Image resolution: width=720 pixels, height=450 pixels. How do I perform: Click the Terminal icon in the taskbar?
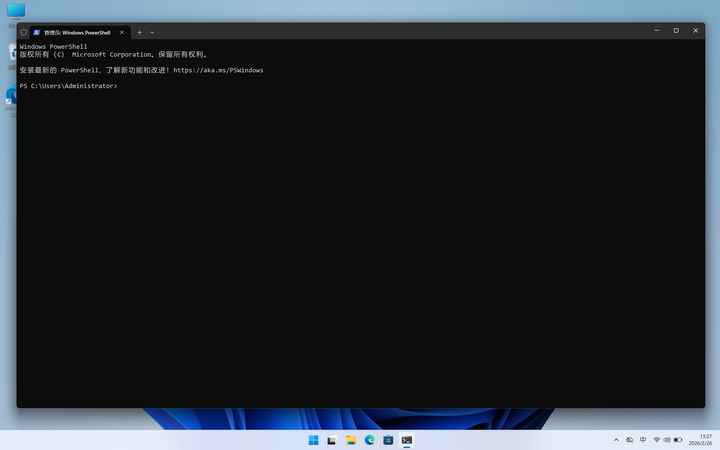407,440
